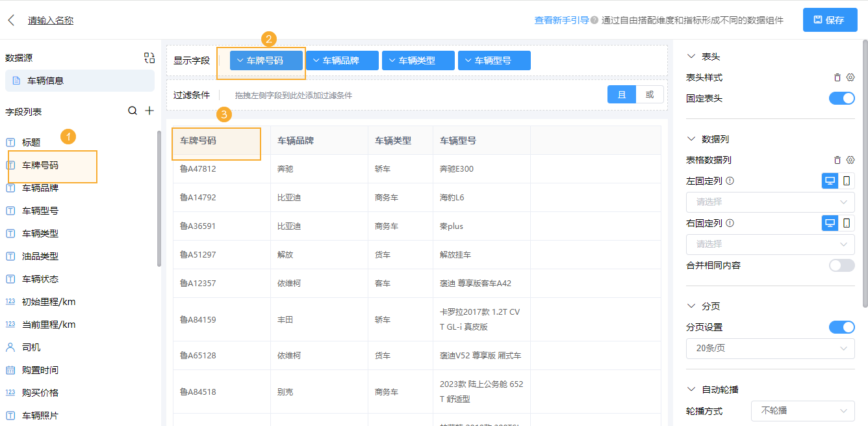Click the back arrow at top left
Viewport: 868px width, 426px height.
click(10, 20)
